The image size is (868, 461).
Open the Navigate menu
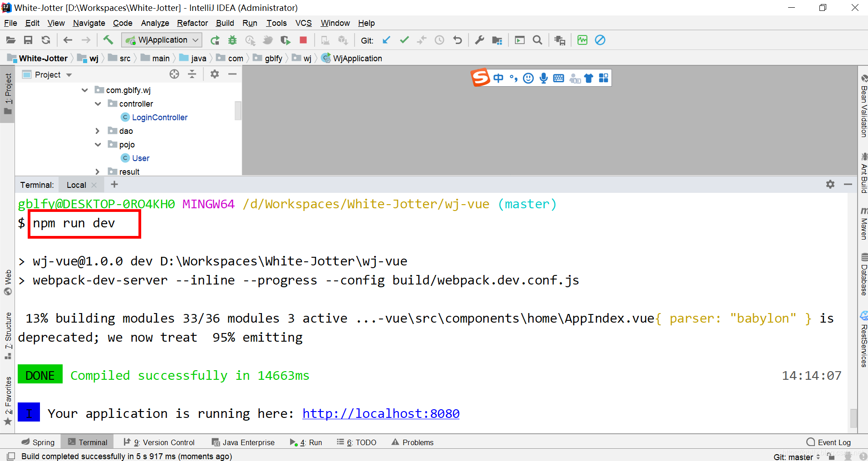[x=89, y=23]
